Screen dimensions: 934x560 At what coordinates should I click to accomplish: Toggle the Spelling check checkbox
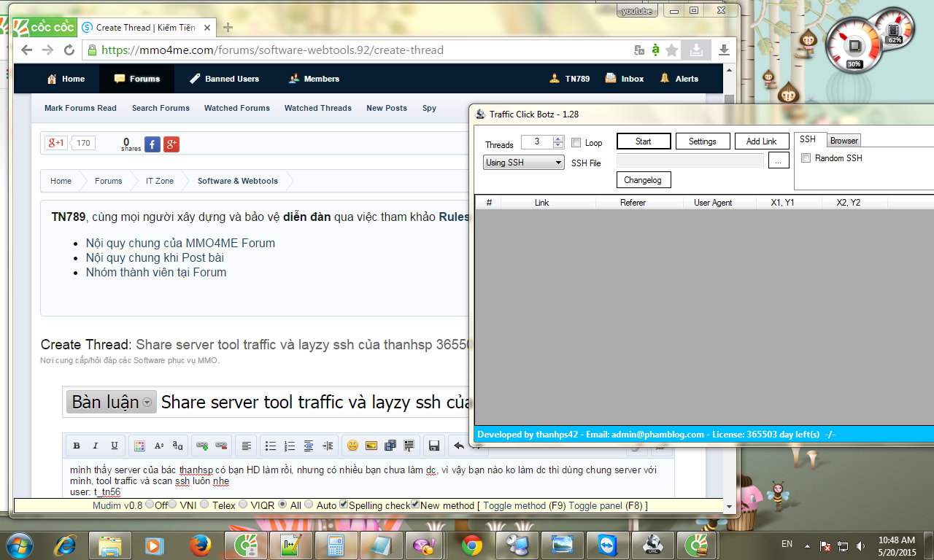(344, 505)
